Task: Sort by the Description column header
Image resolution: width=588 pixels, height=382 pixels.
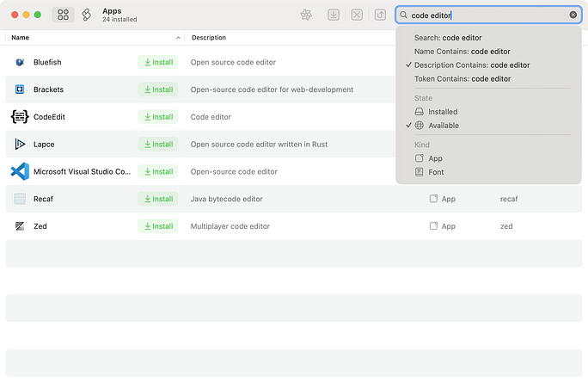Action: pos(209,38)
